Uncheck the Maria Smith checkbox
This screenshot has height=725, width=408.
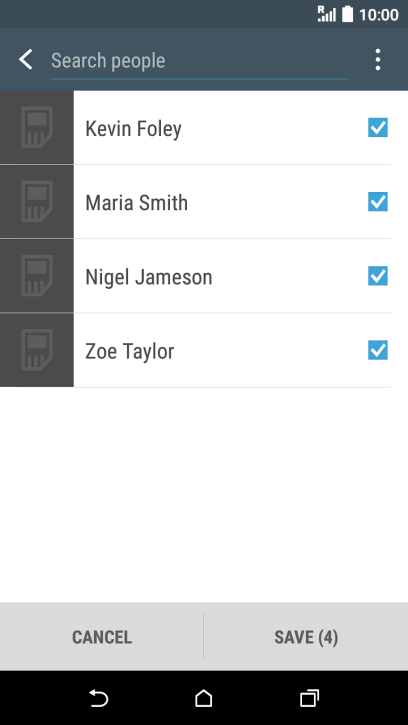tap(378, 202)
